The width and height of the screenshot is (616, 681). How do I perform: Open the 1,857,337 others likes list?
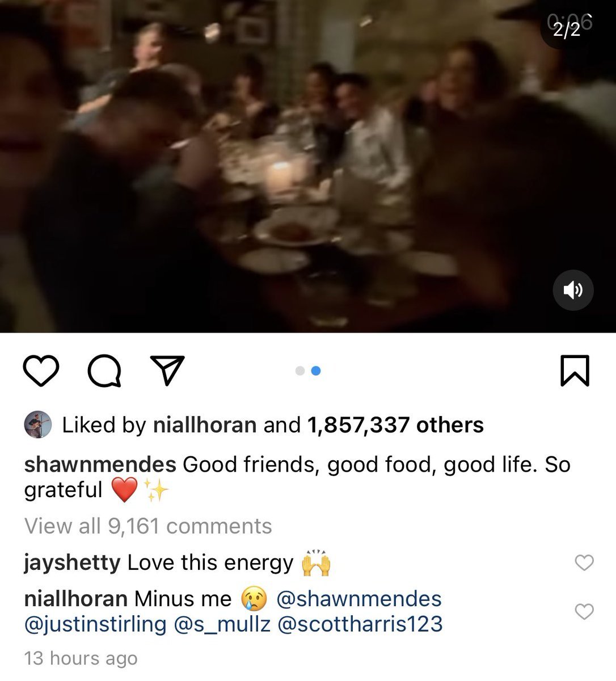tap(395, 424)
